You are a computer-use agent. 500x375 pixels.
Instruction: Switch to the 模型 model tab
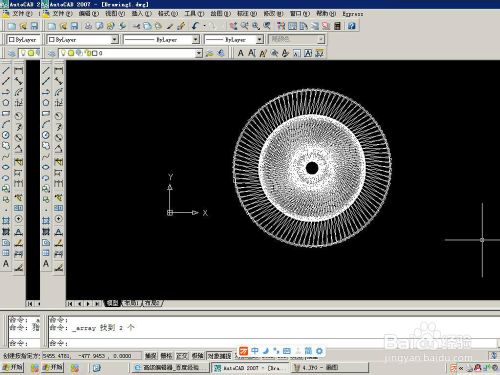(x=112, y=303)
